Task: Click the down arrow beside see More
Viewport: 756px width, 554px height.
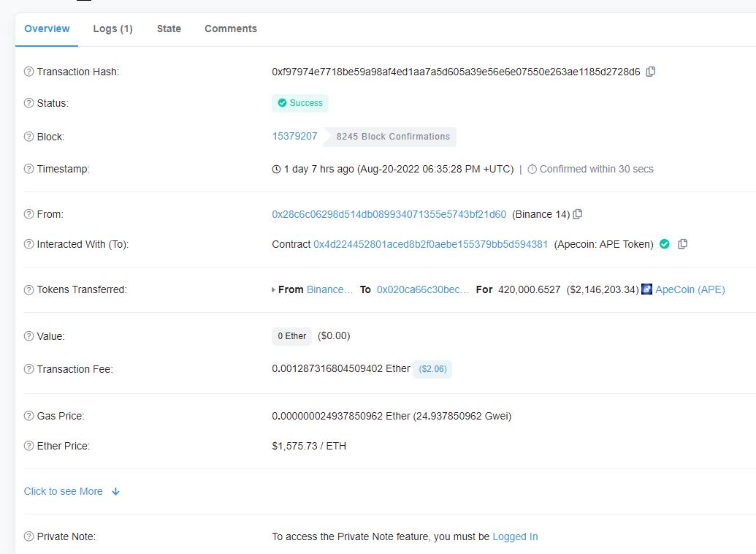Action: click(x=115, y=492)
